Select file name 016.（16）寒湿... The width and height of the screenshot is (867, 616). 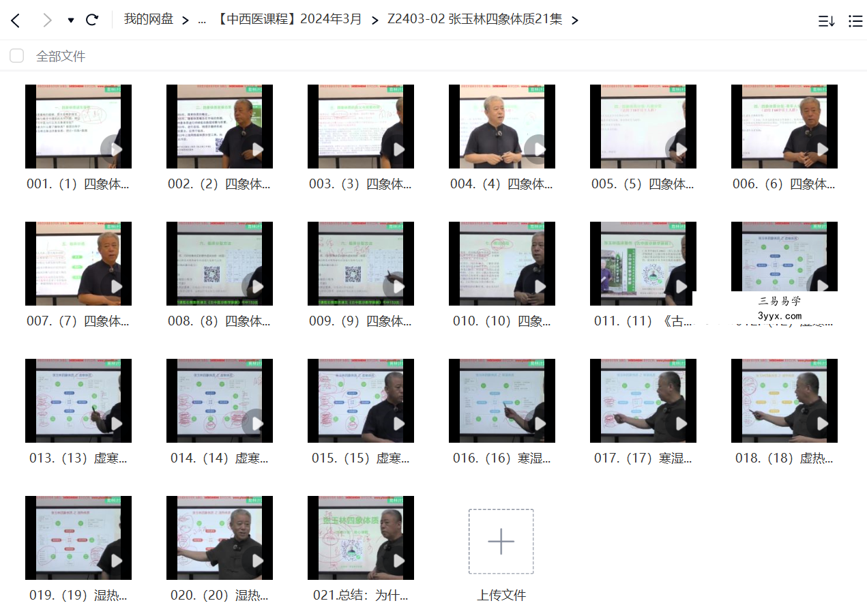tap(501, 458)
